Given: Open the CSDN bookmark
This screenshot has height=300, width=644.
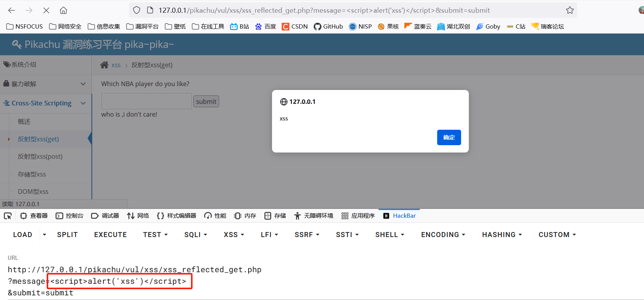Looking at the screenshot, I should 295,26.
